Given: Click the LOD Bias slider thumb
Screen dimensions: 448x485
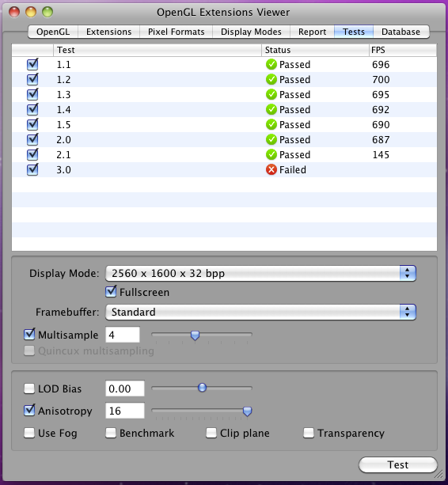Looking at the screenshot, I should pyautogui.click(x=202, y=388).
